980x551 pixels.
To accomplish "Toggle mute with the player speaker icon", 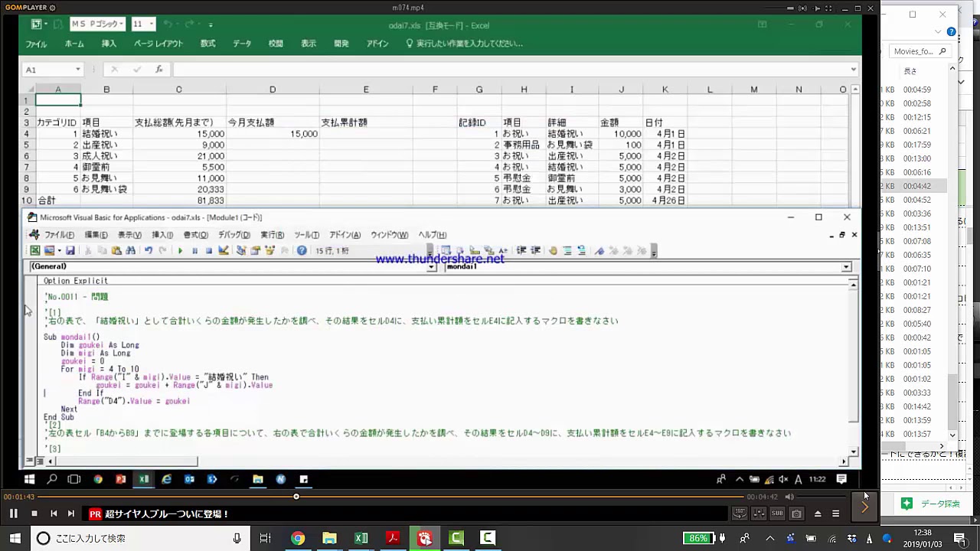I will pyautogui.click(x=789, y=497).
